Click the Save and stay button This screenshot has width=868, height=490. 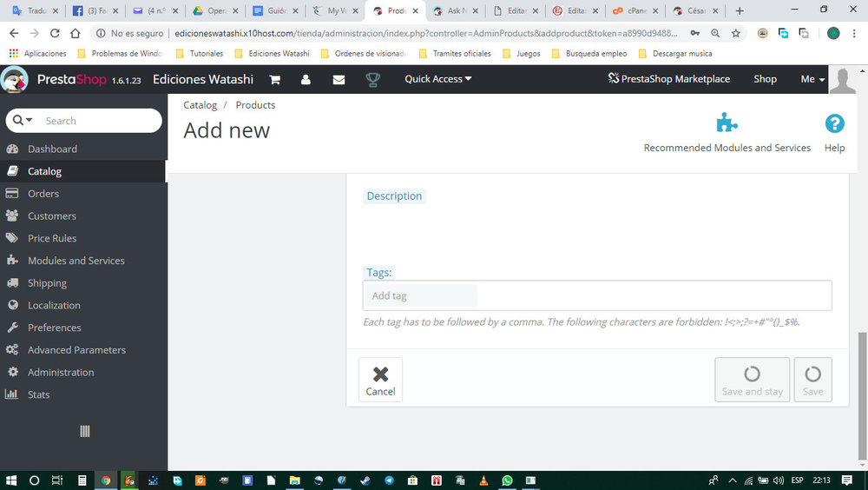point(752,380)
